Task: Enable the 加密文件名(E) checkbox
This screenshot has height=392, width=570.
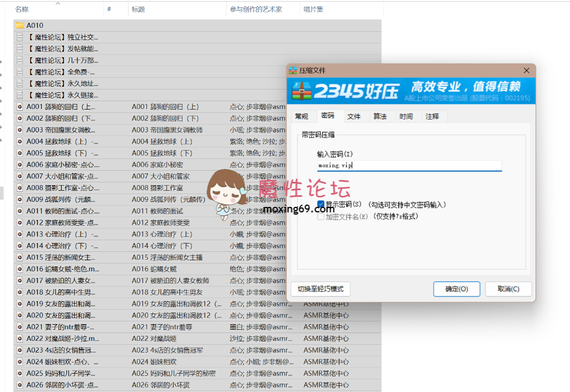Action: (x=321, y=216)
